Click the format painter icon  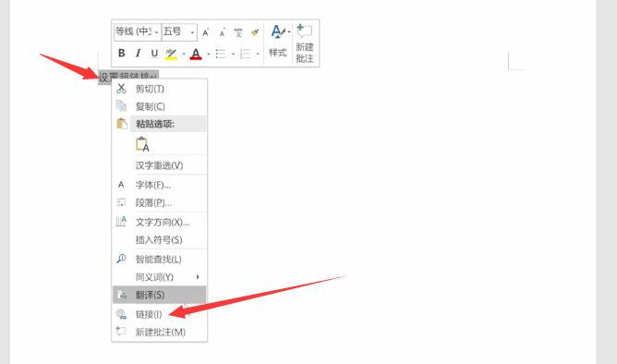255,32
